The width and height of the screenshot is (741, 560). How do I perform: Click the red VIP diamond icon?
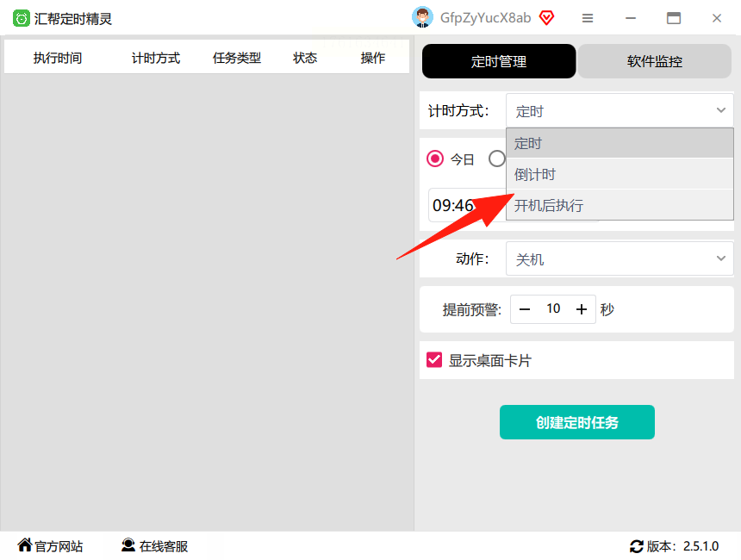click(x=546, y=18)
